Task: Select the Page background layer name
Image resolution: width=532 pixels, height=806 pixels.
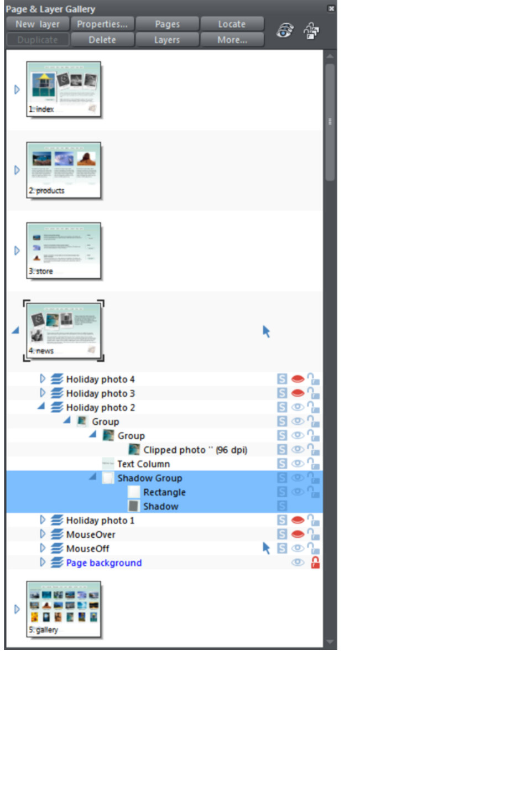Action: [104, 563]
